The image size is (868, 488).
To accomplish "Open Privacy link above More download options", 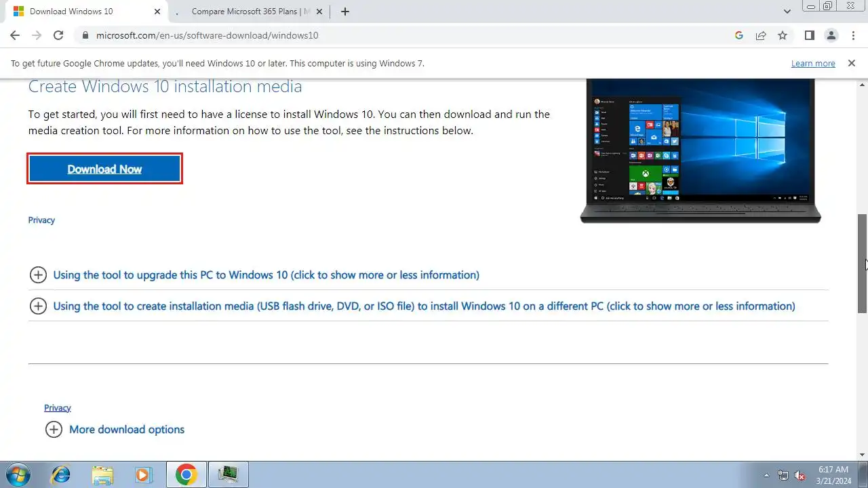I will [58, 407].
